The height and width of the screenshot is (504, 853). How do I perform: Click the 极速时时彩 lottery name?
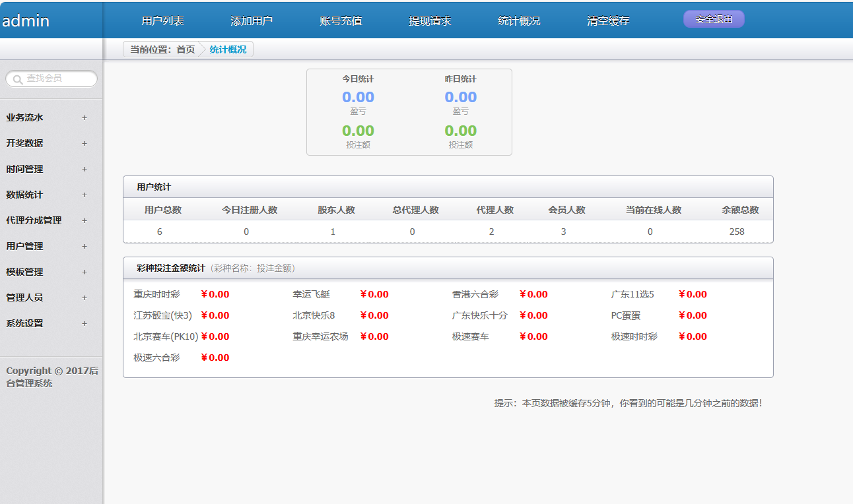point(634,336)
